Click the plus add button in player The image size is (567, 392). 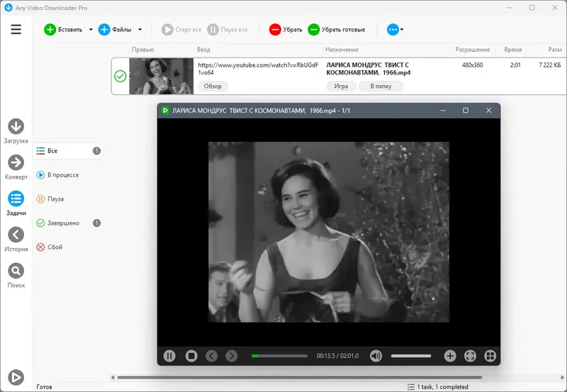450,356
